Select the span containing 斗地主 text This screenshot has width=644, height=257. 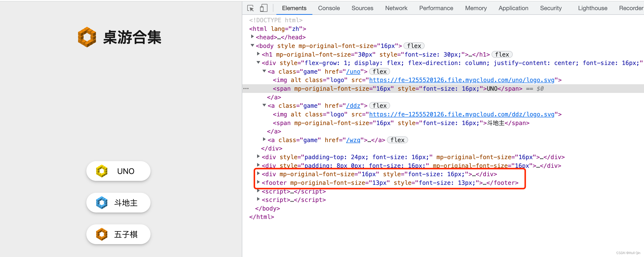(x=401, y=123)
